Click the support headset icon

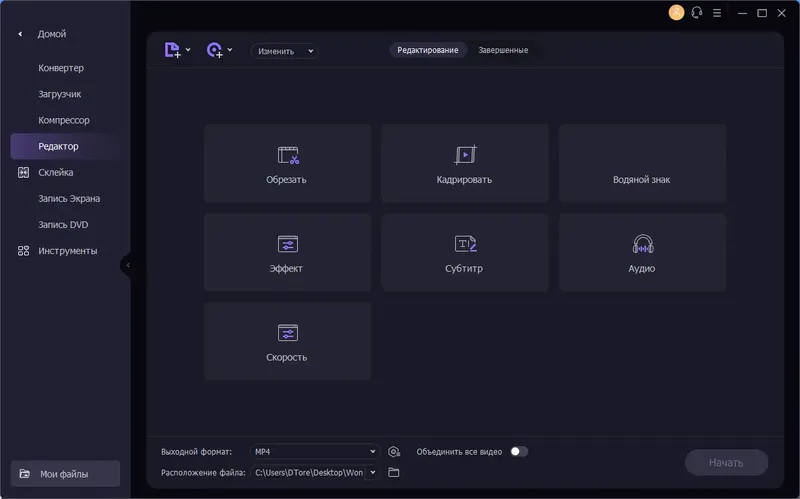697,13
